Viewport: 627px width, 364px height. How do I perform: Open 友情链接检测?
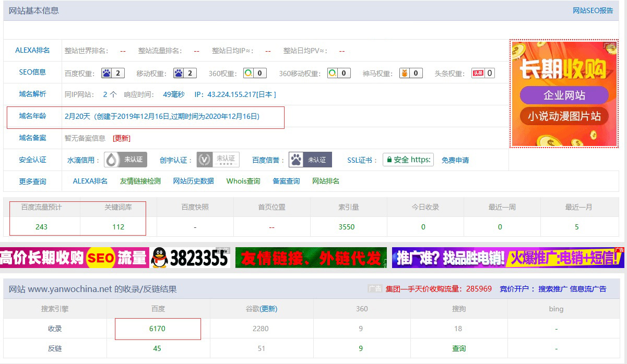click(140, 181)
